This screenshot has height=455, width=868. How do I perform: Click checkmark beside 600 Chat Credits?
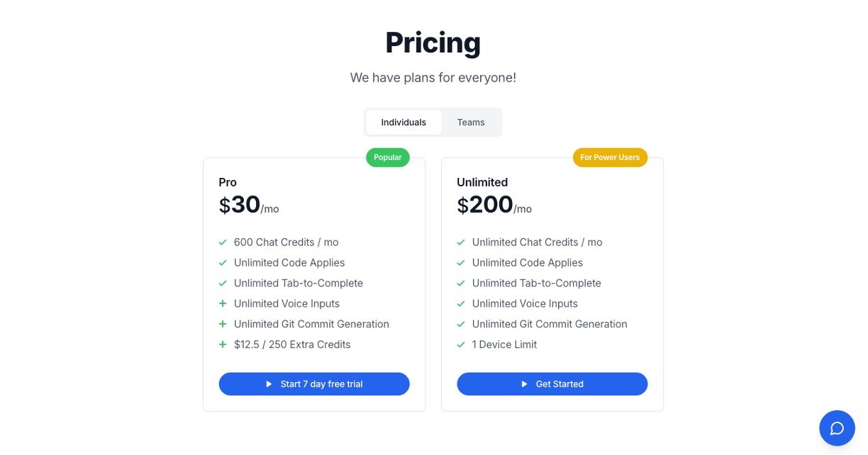223,242
